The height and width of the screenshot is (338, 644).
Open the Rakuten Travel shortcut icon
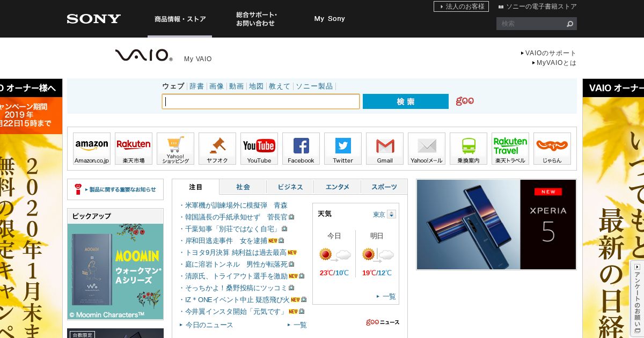click(x=510, y=149)
